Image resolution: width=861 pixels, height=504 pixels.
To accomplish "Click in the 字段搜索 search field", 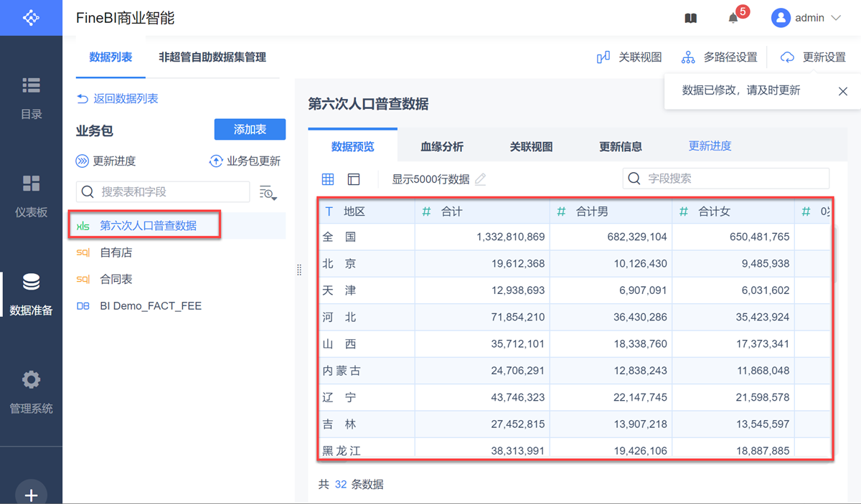I will tap(732, 179).
